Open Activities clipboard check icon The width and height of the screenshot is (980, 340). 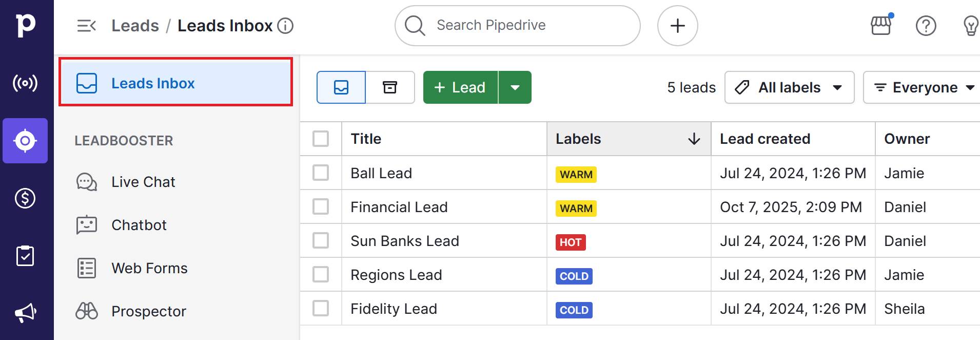click(25, 256)
